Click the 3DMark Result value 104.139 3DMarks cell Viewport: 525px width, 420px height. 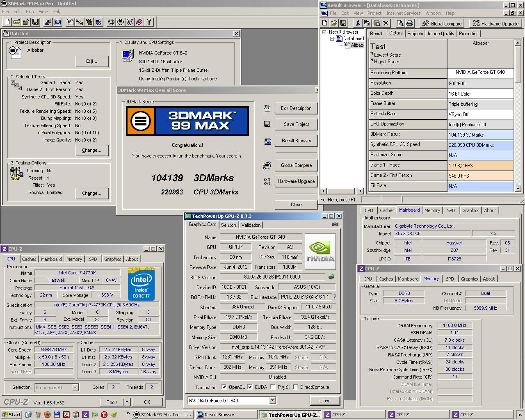480,135
